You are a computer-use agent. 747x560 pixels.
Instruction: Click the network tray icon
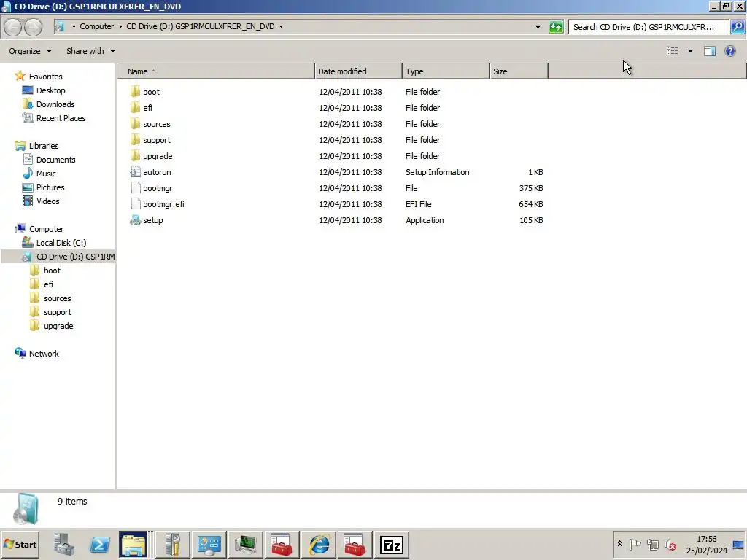tap(652, 544)
